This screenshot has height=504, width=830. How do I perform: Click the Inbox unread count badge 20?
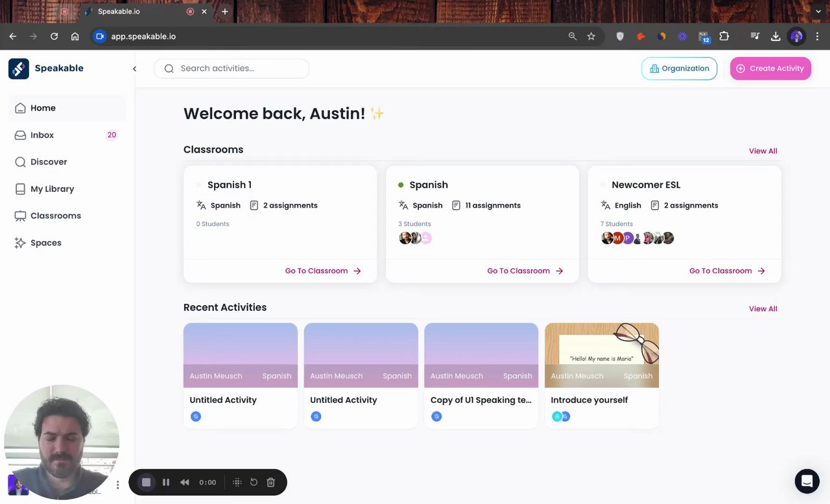tap(112, 135)
